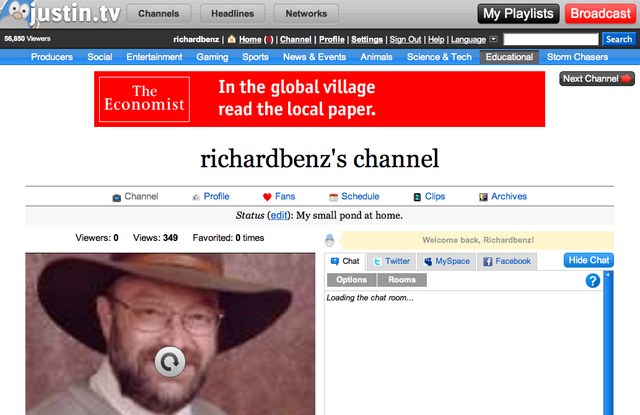Select the MySpace chat tab

pos(447,262)
